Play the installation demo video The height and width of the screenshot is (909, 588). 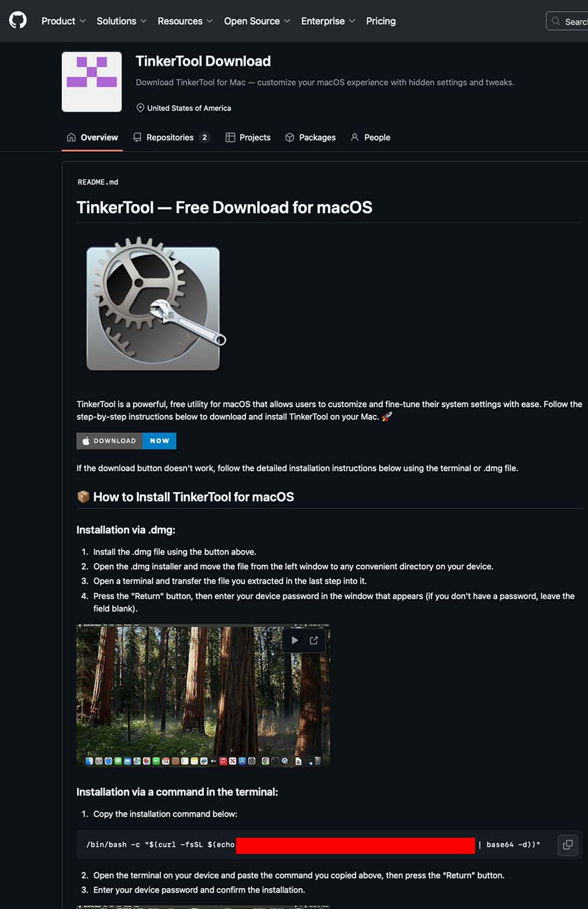(295, 640)
